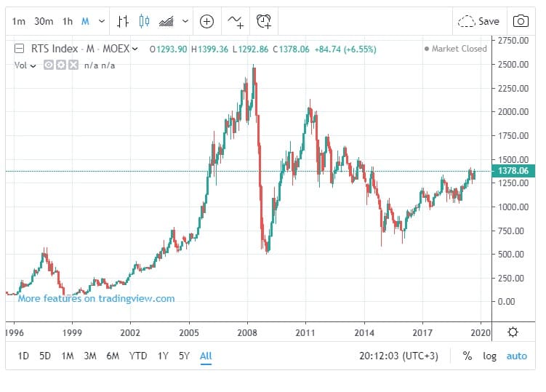546x392 pixels.
Task: Toggle the log scale mode
Action: [490, 356]
